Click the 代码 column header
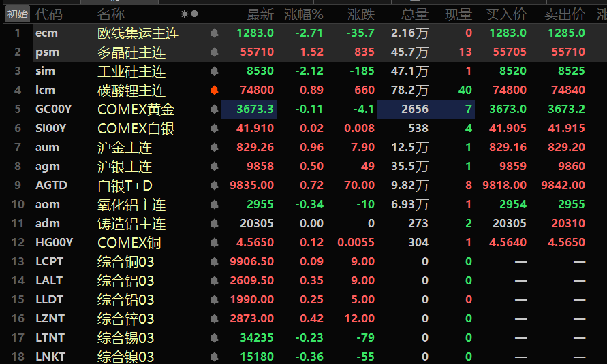This screenshot has height=364, width=607. (x=48, y=14)
